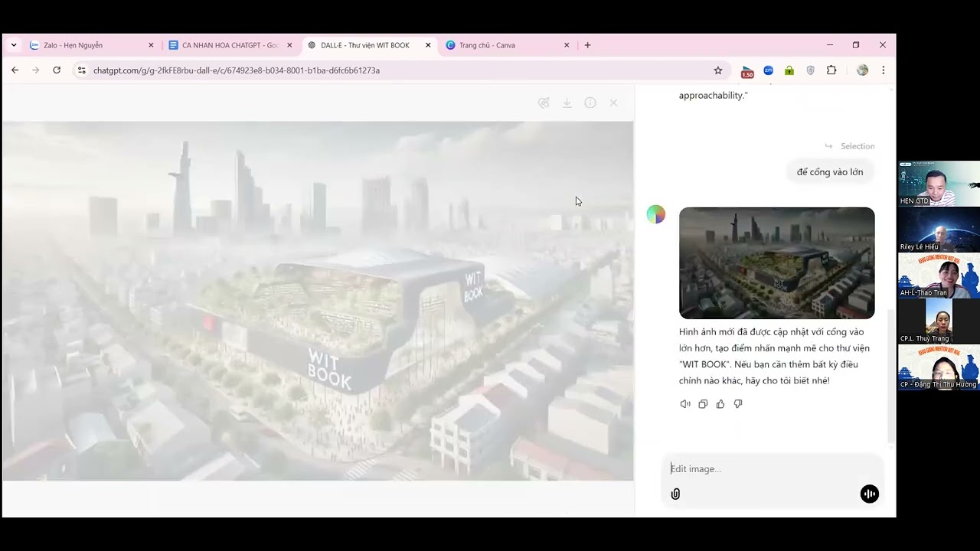Switch to the Trang chủ - Canva tab
980x551 pixels.
coord(508,45)
